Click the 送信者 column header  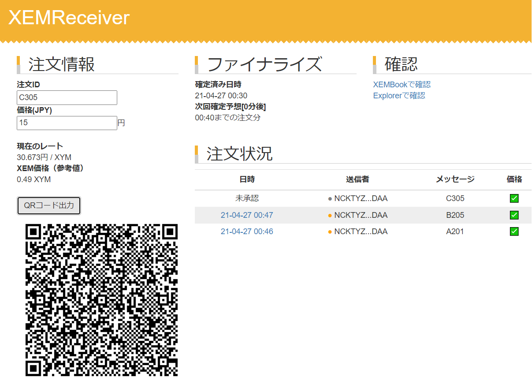(357, 179)
